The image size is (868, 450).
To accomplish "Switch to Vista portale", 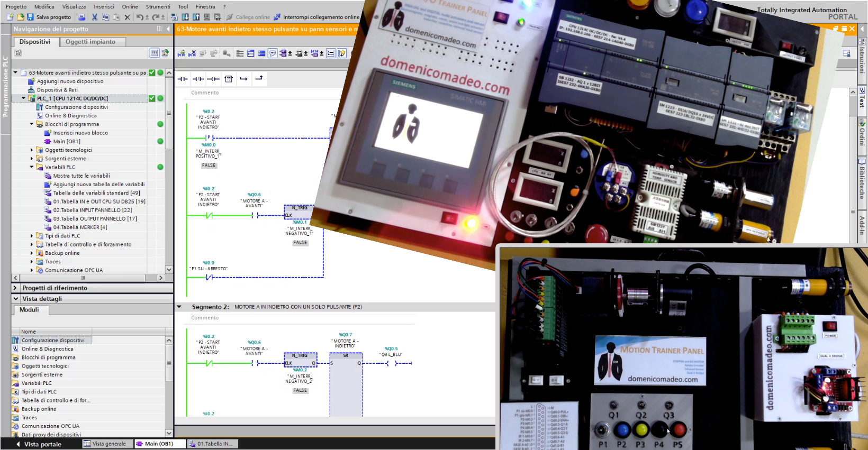I will pos(39,444).
